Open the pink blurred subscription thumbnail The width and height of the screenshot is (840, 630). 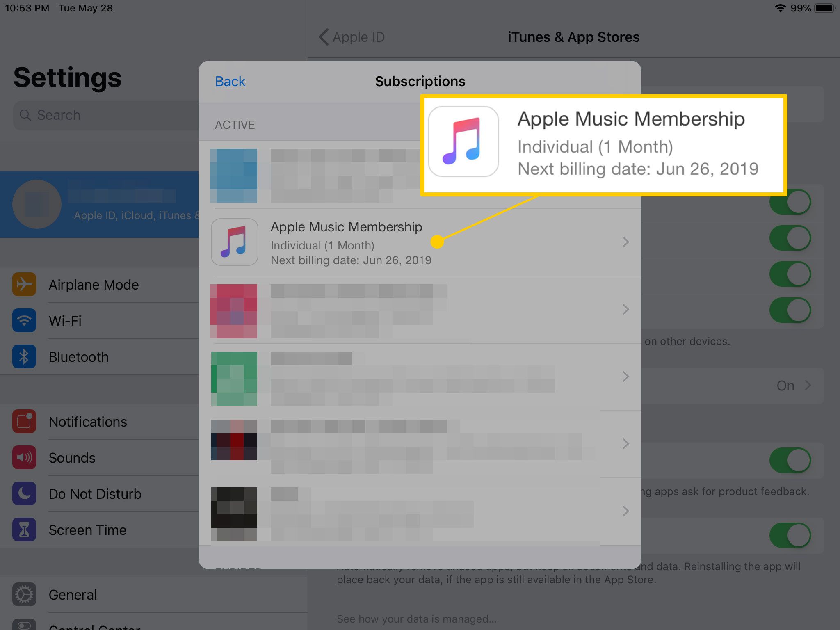pos(233,311)
